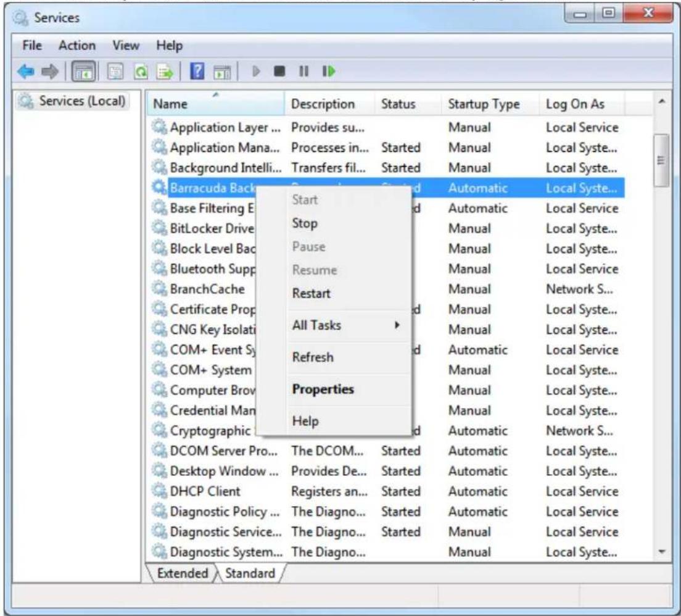Select the CNG Key Isolation row
Viewport: 681px width, 616px height.
(388, 329)
